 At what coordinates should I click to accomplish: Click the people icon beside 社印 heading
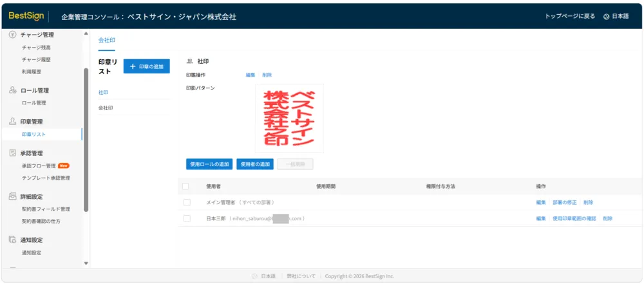(190, 61)
